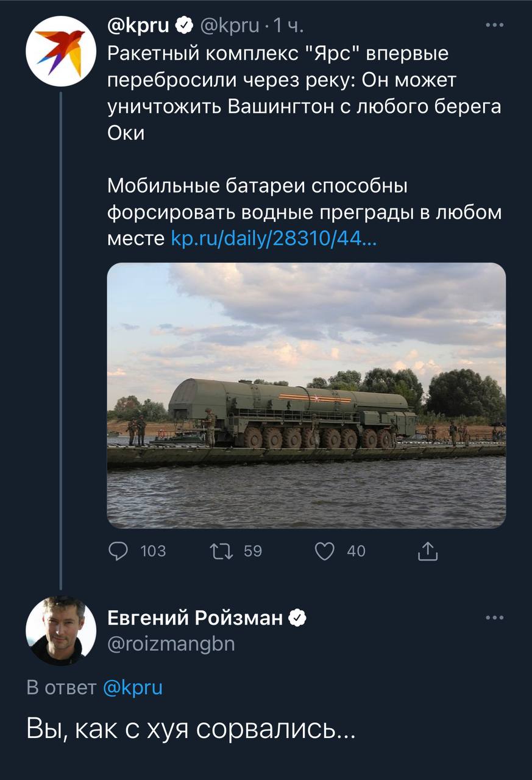
Task: Click the 1 ч. timestamp
Action: 286,26
